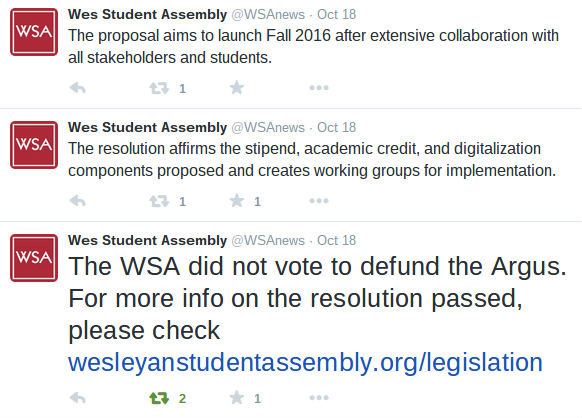This screenshot has width=582, height=418.
Task: Open the Oct 18 timestamp of the Argus tweet
Action: (x=336, y=240)
